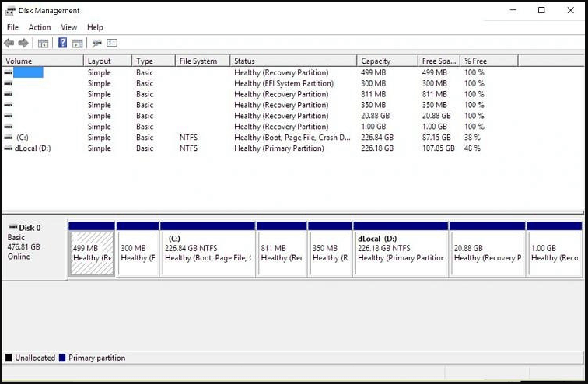Select the drive icon of the 1.00 GB volume row
Viewport: 588px width, 384px height.
pyautogui.click(x=9, y=127)
